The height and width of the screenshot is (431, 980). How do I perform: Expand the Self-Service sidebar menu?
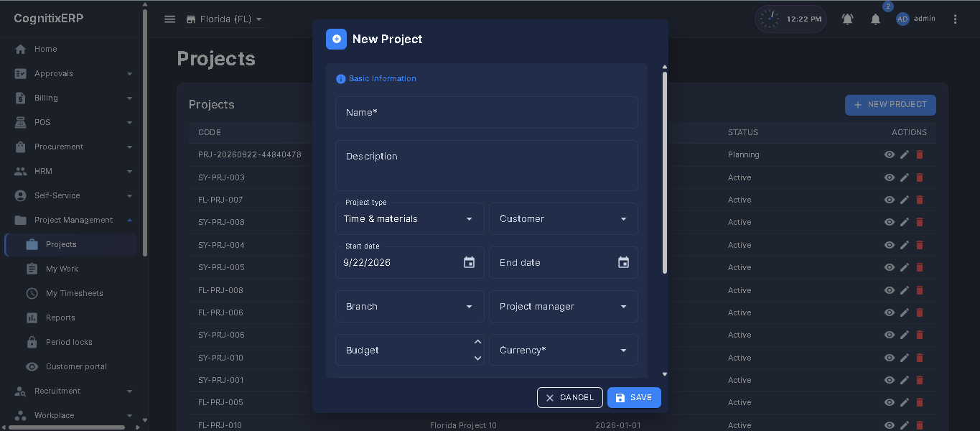[x=72, y=195]
